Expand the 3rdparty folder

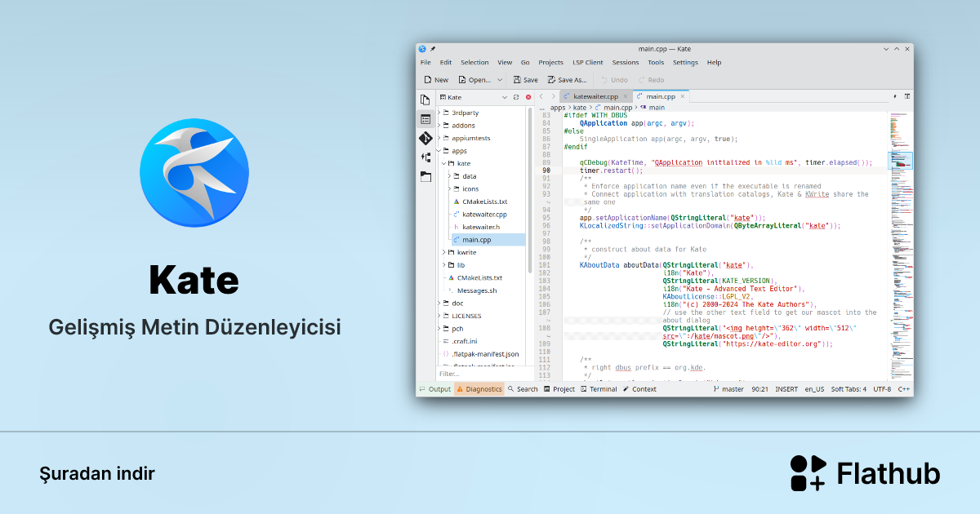pos(439,113)
